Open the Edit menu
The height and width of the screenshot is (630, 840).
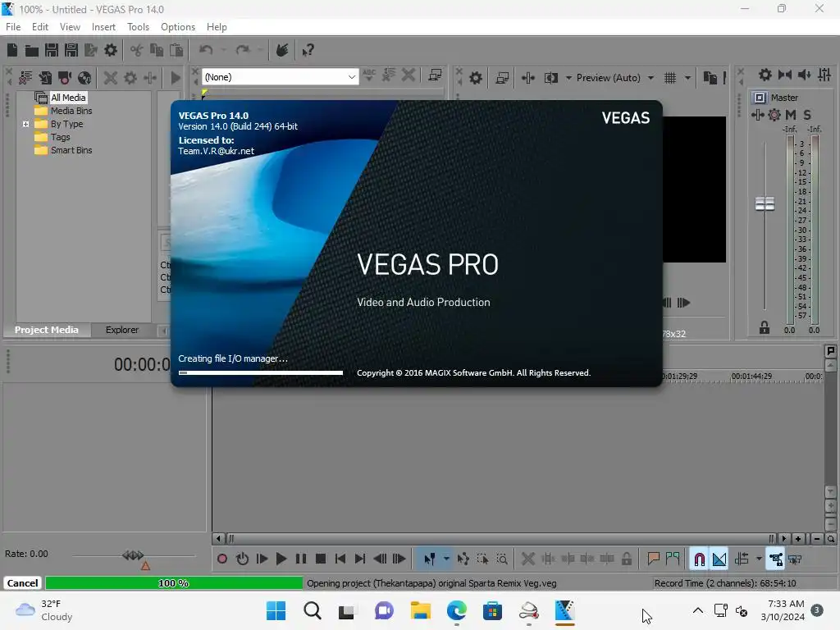(39, 27)
